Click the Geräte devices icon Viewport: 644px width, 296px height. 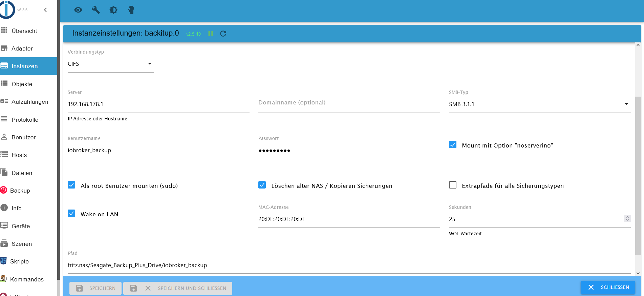[x=4, y=225]
